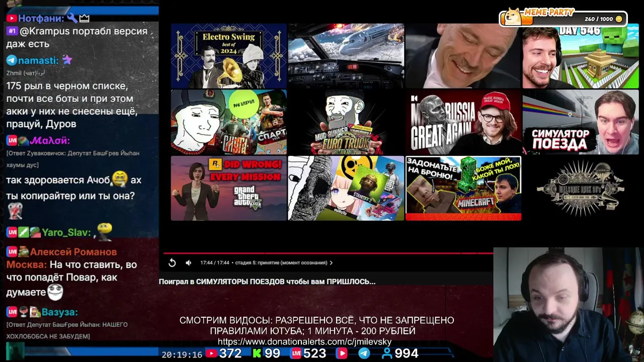
Task: Open the СПАРТА wojak games video thumbnail
Action: [228, 122]
